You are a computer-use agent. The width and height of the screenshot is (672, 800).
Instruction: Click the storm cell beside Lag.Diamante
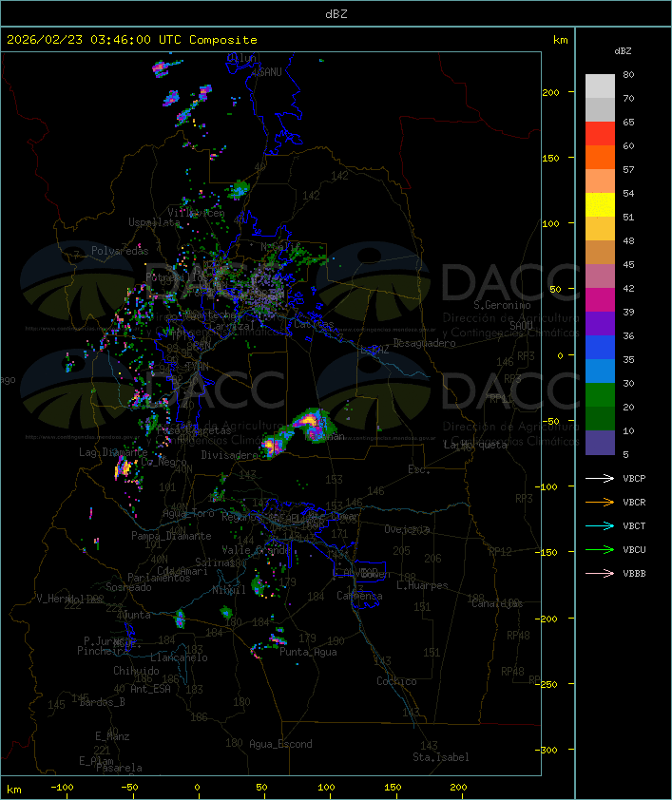(x=124, y=467)
